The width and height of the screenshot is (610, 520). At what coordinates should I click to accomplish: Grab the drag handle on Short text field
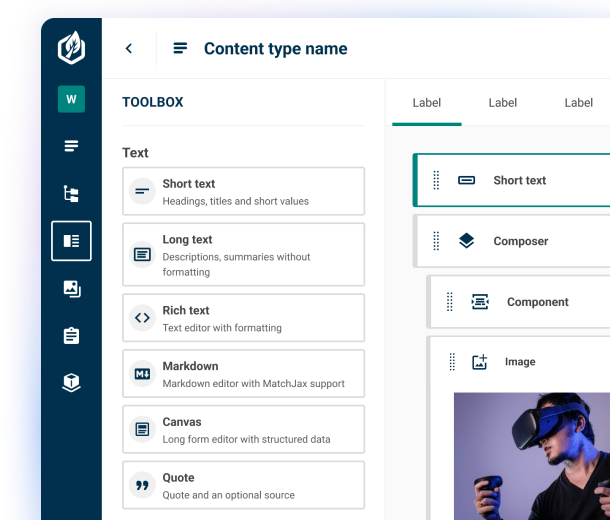436,180
